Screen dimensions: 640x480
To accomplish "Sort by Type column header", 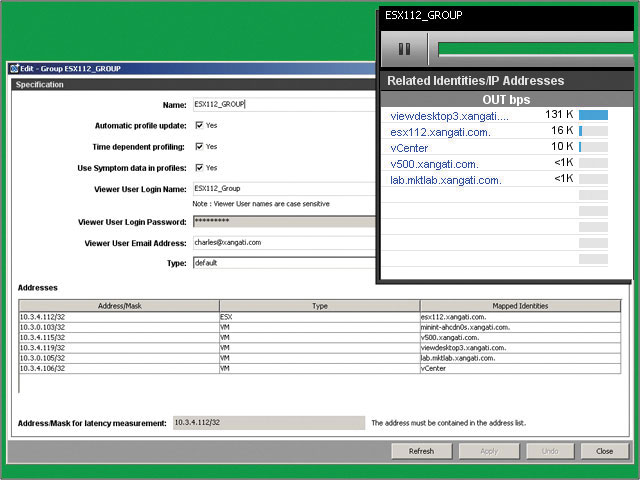I will point(320,306).
